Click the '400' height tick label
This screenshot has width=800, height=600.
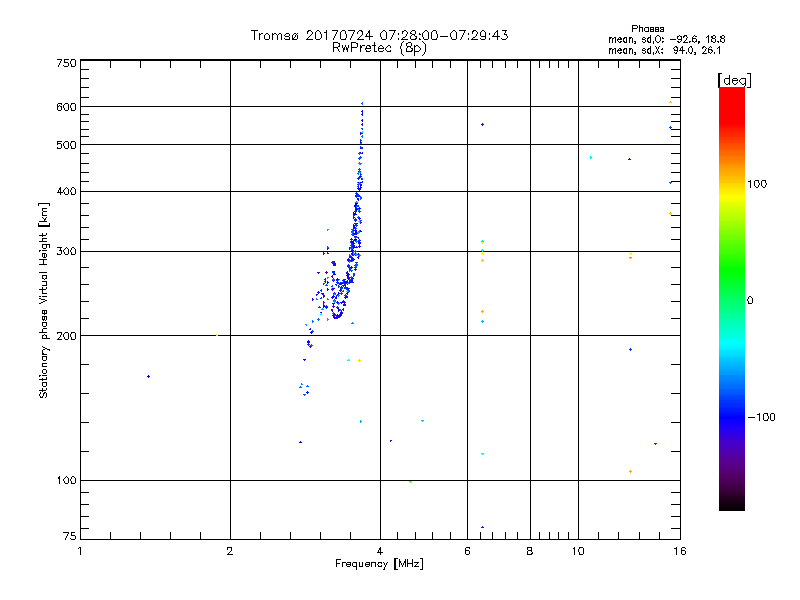66,191
